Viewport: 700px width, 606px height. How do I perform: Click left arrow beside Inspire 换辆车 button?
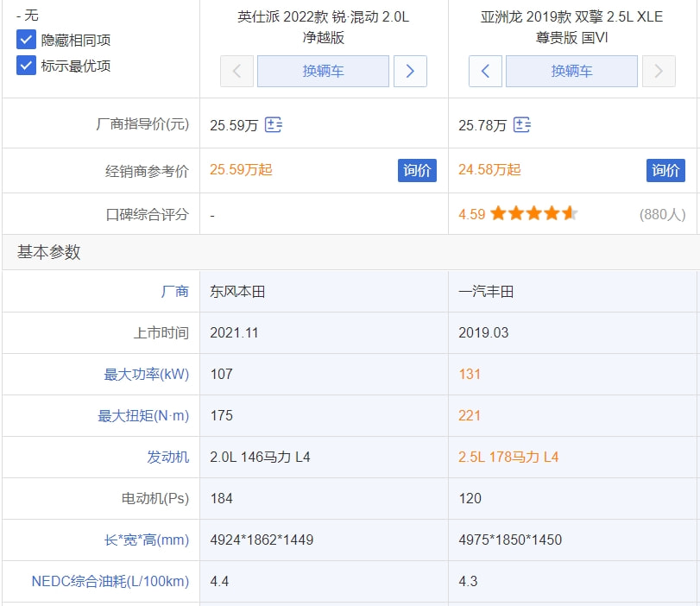[236, 71]
